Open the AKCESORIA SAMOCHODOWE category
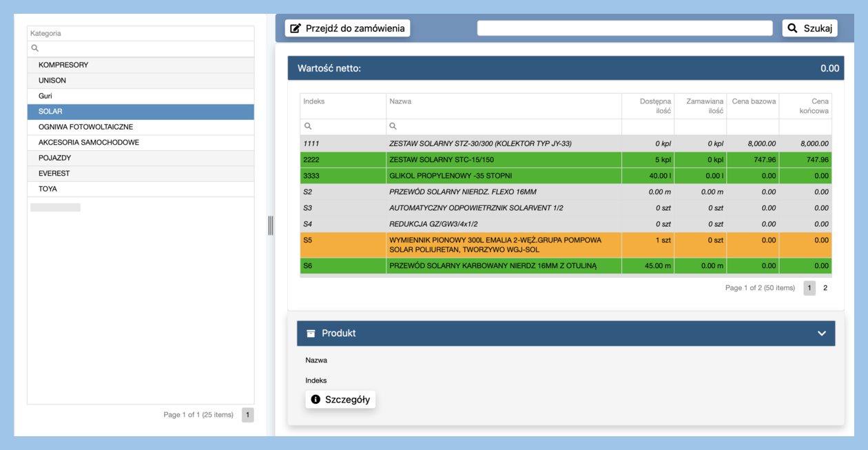Image resolution: width=868 pixels, height=450 pixels. [89, 143]
